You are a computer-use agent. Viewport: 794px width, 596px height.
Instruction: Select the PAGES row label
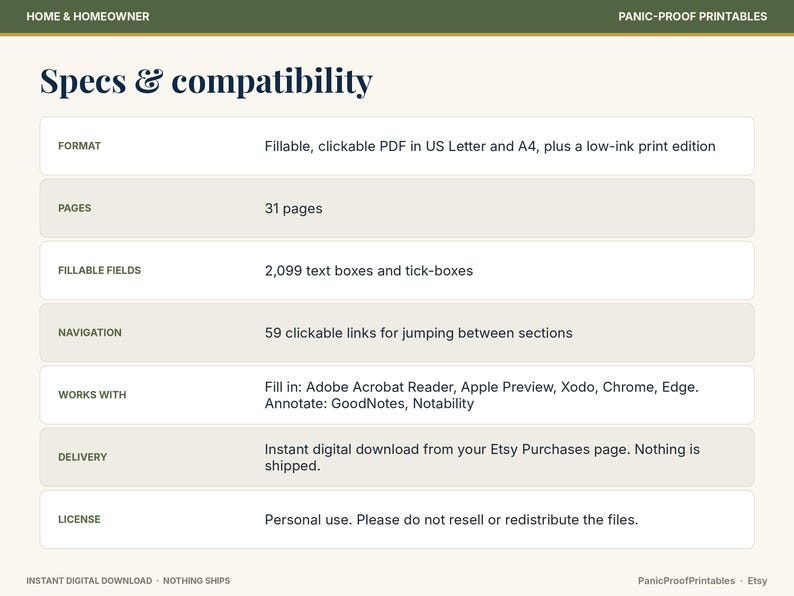(x=74, y=208)
